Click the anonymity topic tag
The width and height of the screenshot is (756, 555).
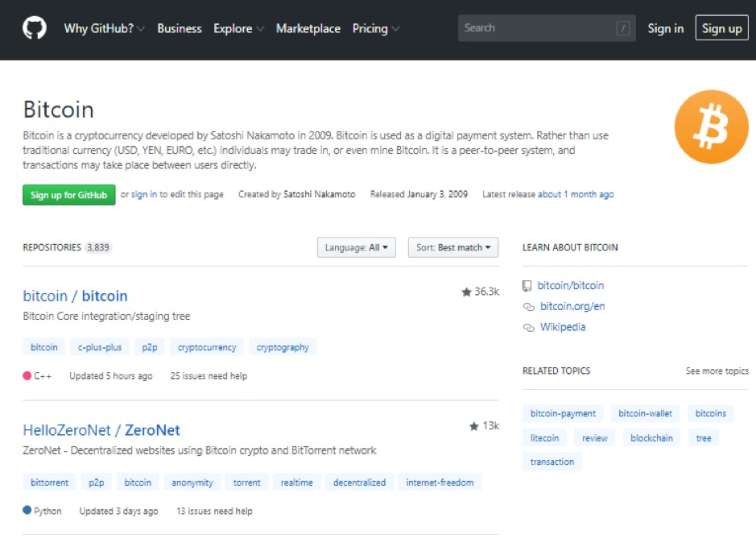point(192,483)
